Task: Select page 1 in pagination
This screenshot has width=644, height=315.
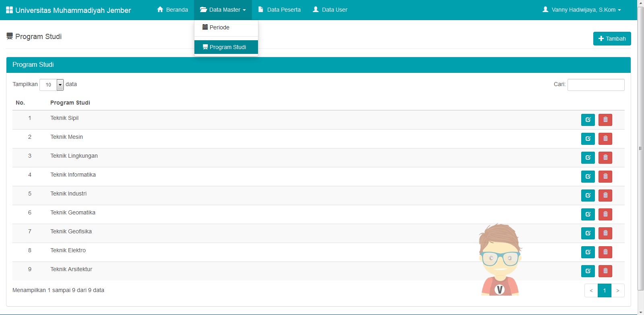Action: point(605,290)
